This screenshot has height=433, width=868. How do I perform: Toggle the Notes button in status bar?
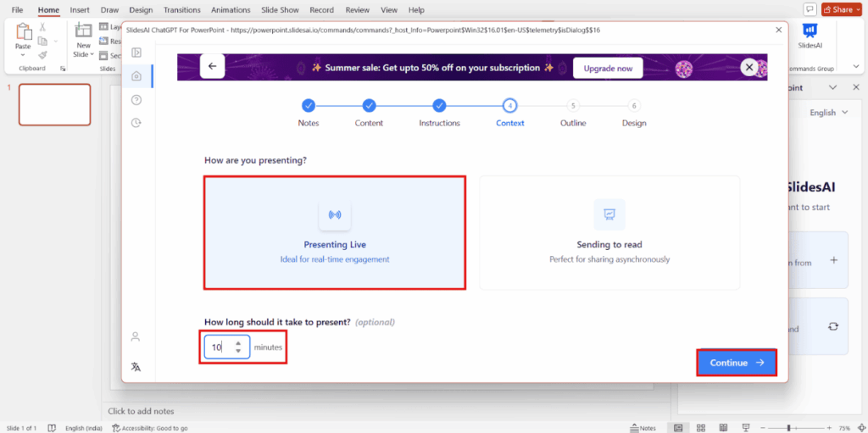(x=643, y=428)
